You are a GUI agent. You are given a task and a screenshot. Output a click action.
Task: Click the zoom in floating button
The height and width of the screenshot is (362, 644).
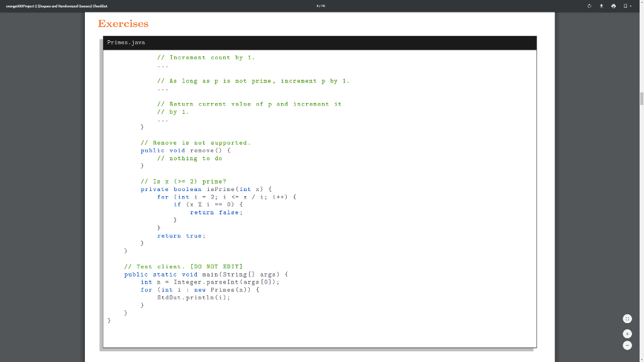627,334
